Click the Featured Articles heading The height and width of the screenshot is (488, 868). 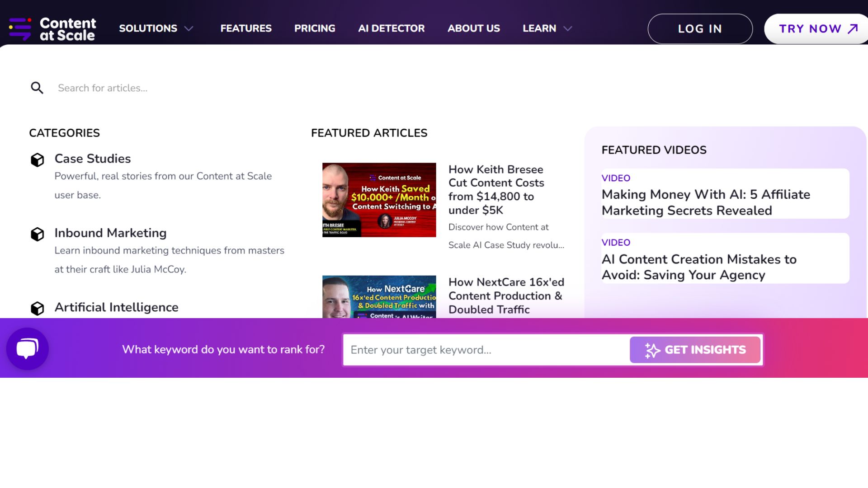pyautogui.click(x=369, y=133)
